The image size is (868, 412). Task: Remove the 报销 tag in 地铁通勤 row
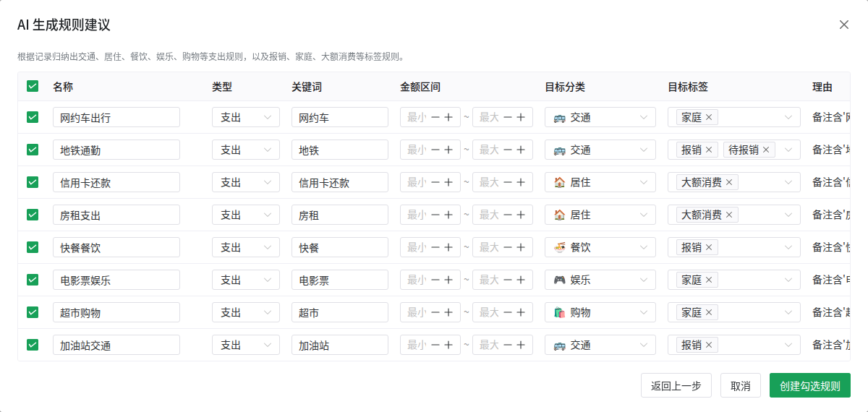(709, 150)
